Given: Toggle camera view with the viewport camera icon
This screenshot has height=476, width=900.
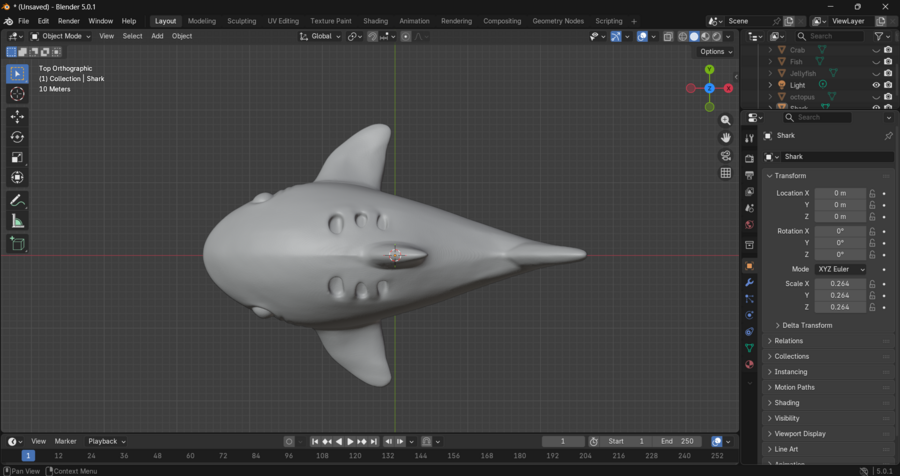Looking at the screenshot, I should 726,156.
